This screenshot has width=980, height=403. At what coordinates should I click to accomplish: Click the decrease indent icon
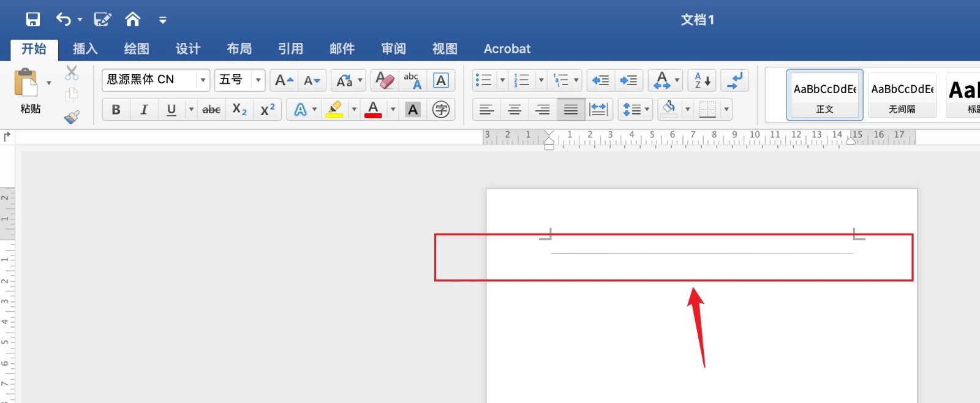(x=600, y=80)
